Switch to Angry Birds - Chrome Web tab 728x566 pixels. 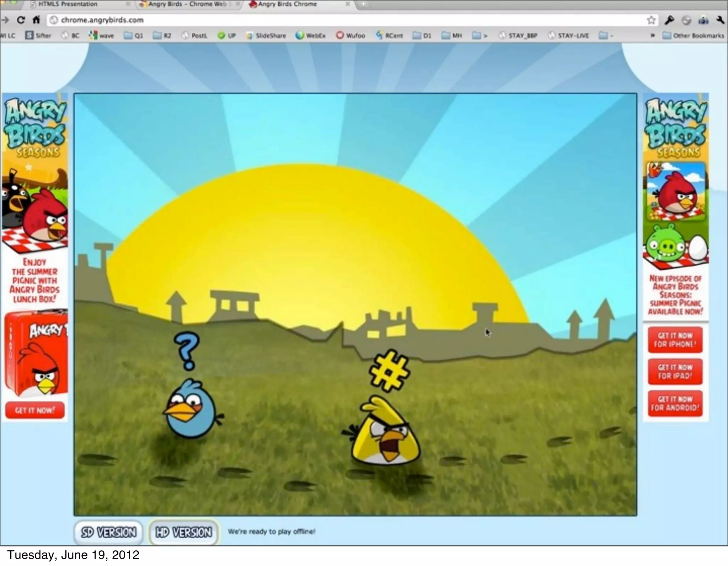click(187, 4)
